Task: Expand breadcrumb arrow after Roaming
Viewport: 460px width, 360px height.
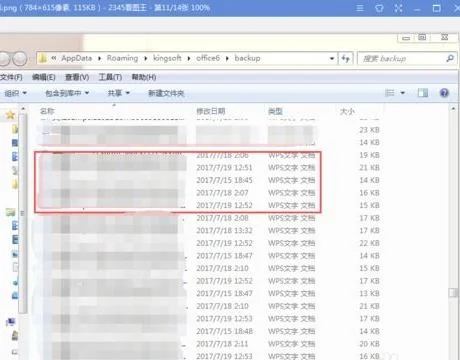Action: click(x=146, y=59)
